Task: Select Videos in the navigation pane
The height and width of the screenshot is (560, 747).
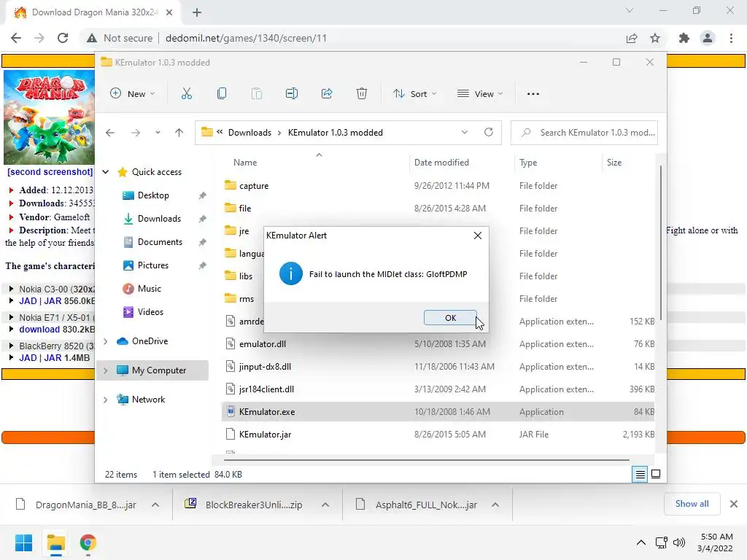Action: coord(150,312)
